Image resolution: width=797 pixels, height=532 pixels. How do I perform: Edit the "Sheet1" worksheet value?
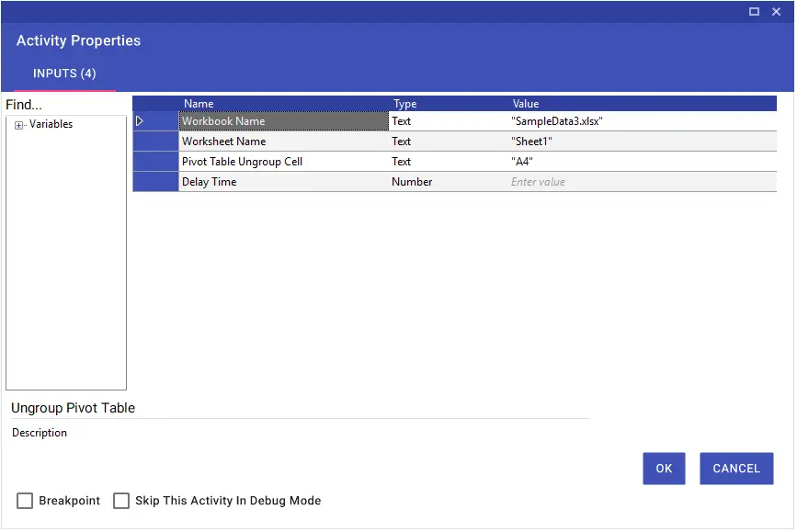(643, 141)
